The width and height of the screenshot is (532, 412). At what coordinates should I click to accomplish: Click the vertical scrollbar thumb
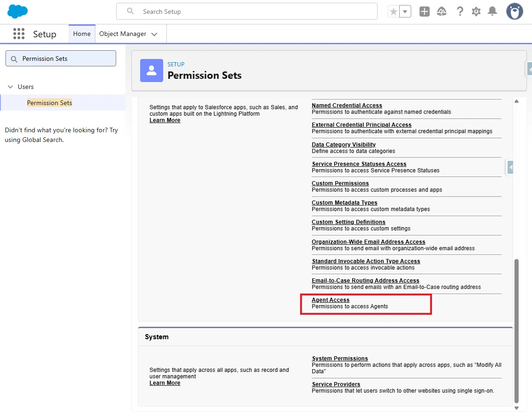coord(516,331)
